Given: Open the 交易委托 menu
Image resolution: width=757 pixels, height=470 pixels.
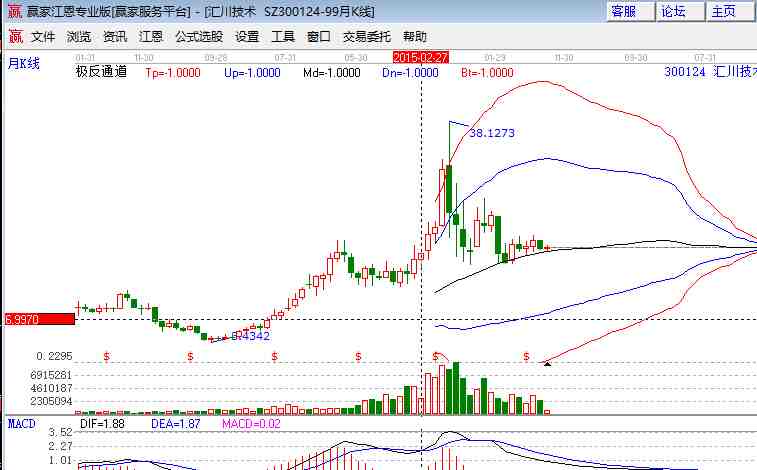Looking at the screenshot, I should pos(366,37).
